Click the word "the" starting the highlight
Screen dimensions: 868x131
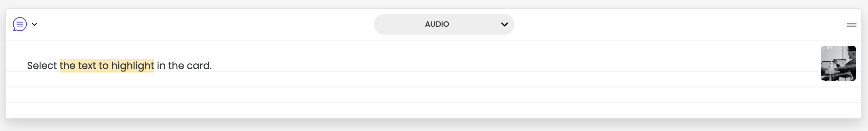[x=67, y=65]
